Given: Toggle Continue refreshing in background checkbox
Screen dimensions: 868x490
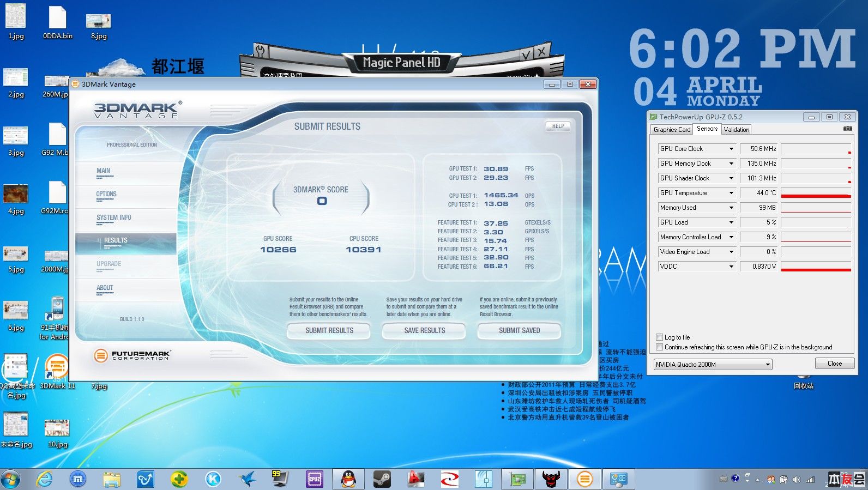Looking at the screenshot, I should [660, 347].
